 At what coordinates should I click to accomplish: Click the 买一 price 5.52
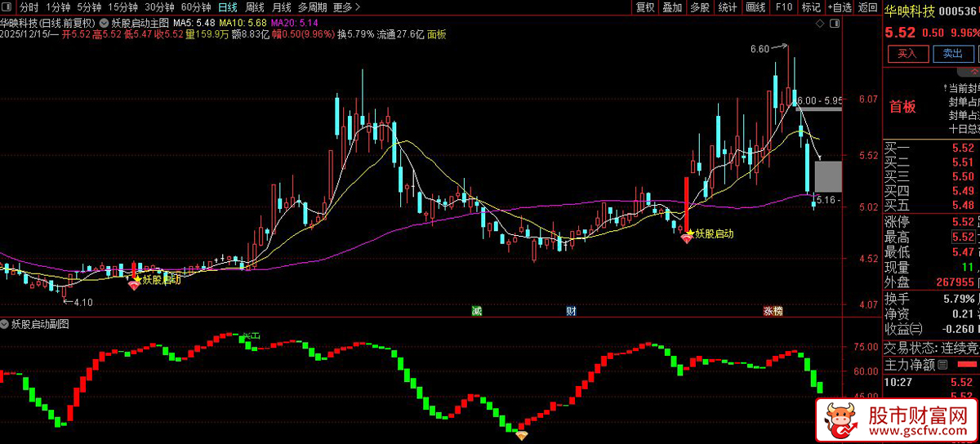tap(963, 148)
